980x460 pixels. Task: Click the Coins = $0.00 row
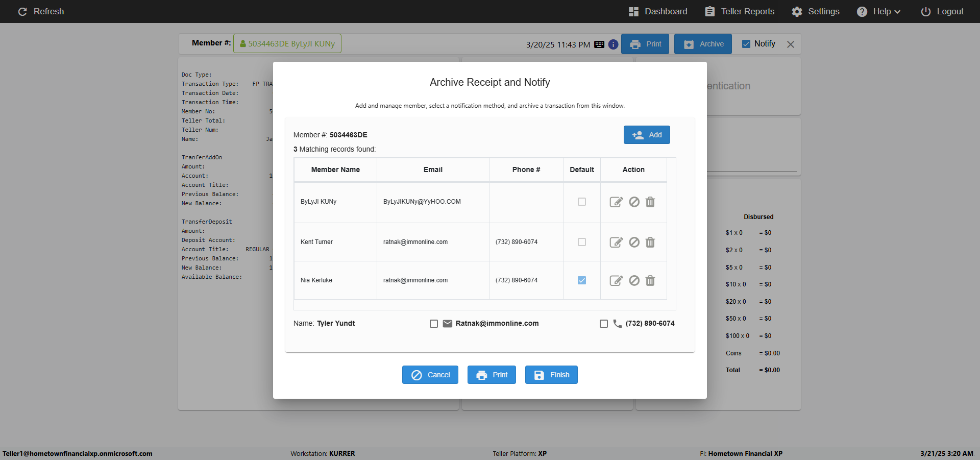(753, 353)
